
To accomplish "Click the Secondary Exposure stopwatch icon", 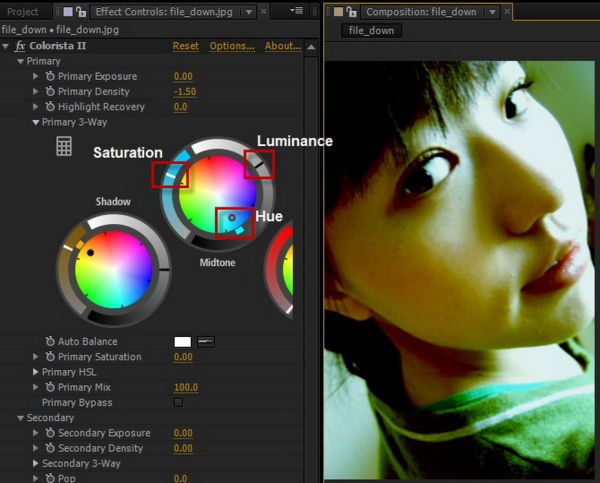I will [49, 433].
